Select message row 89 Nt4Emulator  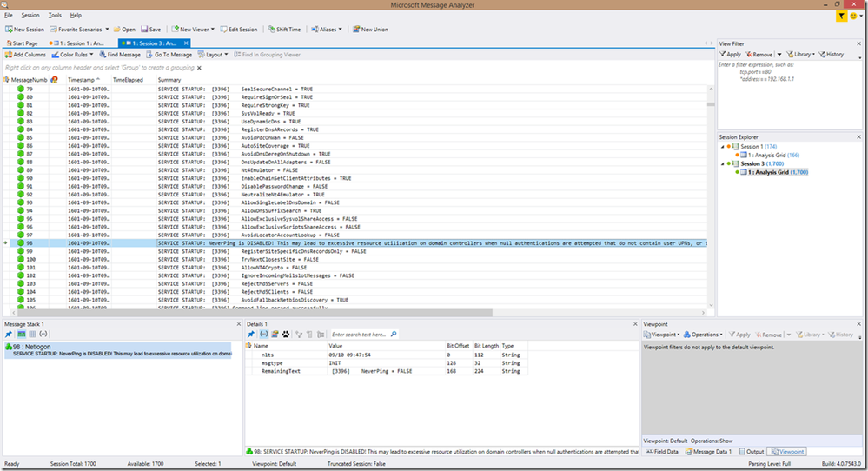(354, 170)
